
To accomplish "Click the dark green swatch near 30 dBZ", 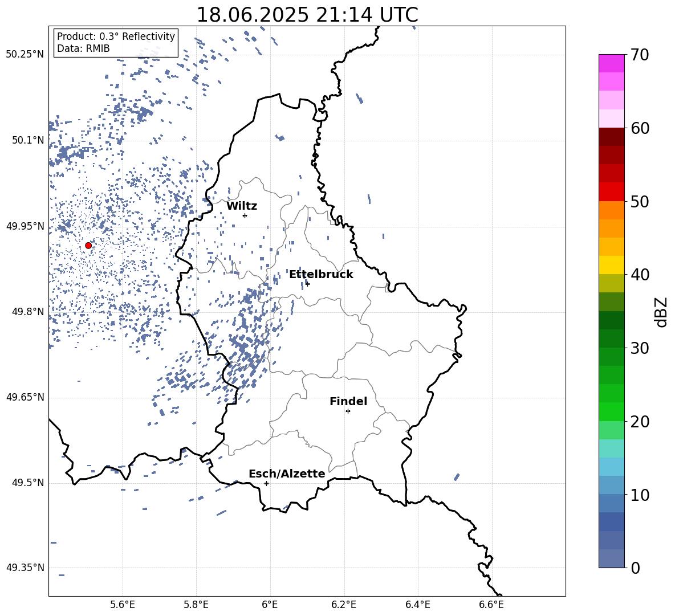I will click(x=611, y=338).
